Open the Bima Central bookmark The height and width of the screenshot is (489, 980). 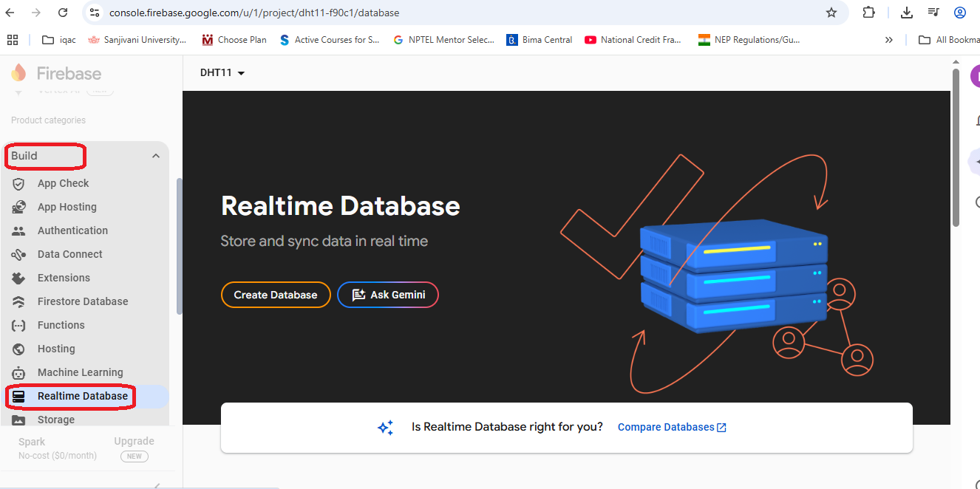[x=540, y=40]
